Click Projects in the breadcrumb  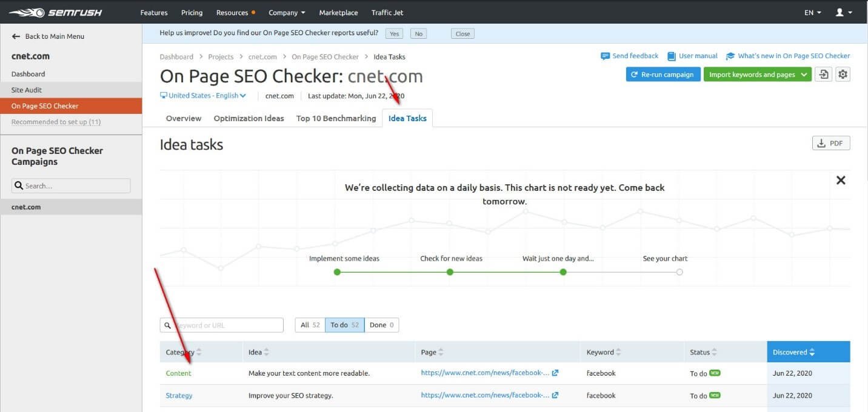221,57
